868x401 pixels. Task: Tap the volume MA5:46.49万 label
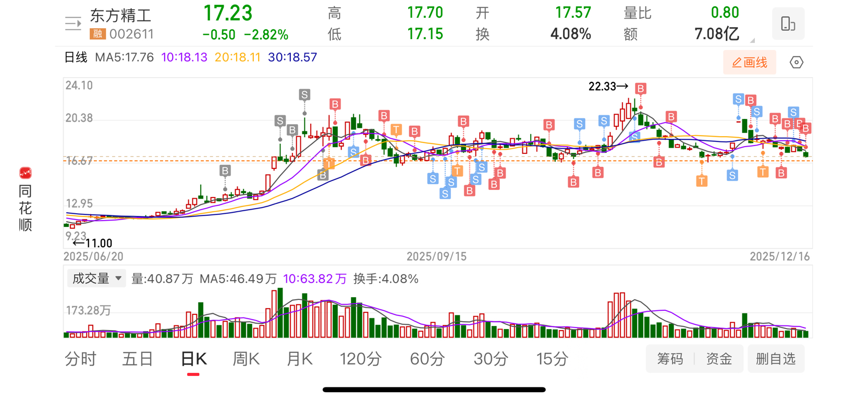pos(238,279)
